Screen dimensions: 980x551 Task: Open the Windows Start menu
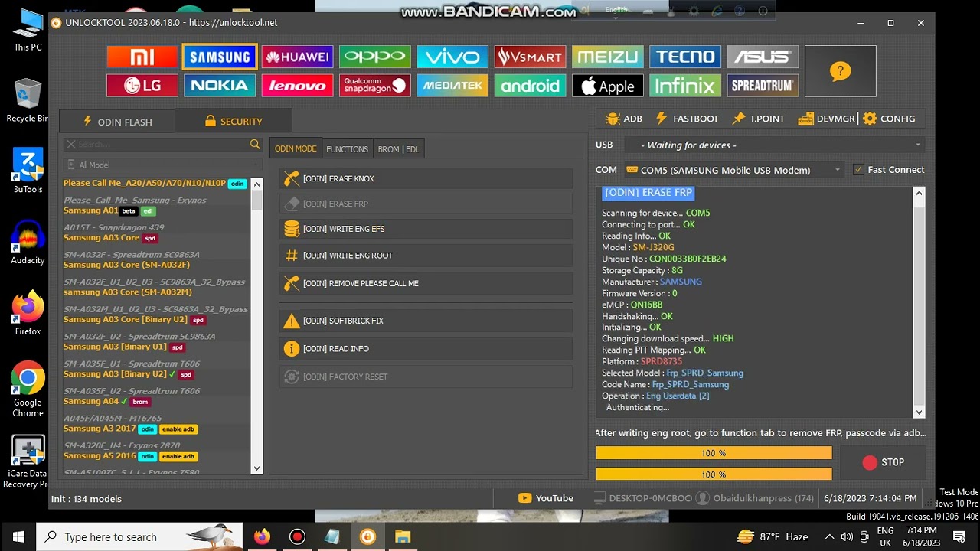coord(18,537)
